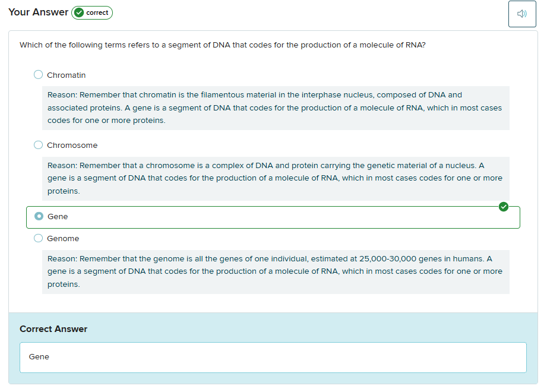This screenshot has height=392, width=547.
Task: Click the reason text about a chromosome
Action: [275, 178]
